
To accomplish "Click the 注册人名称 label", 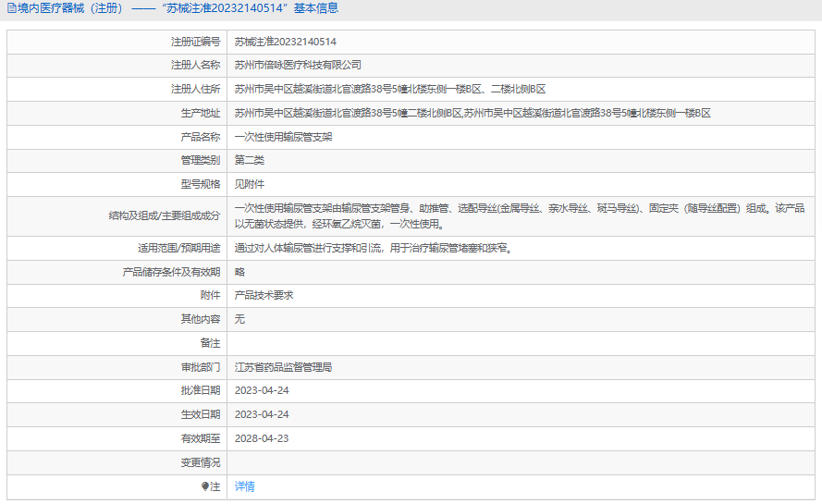I will [x=195, y=65].
